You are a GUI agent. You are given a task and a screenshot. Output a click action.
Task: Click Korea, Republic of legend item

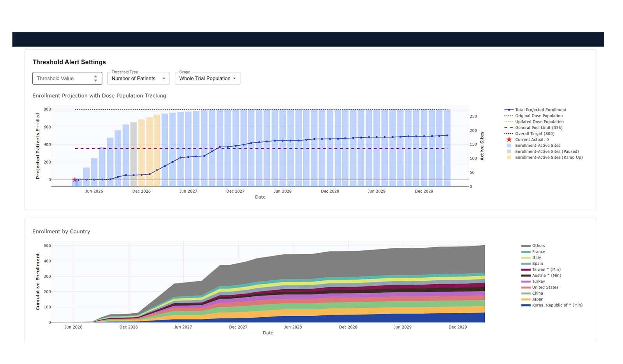[557, 305]
